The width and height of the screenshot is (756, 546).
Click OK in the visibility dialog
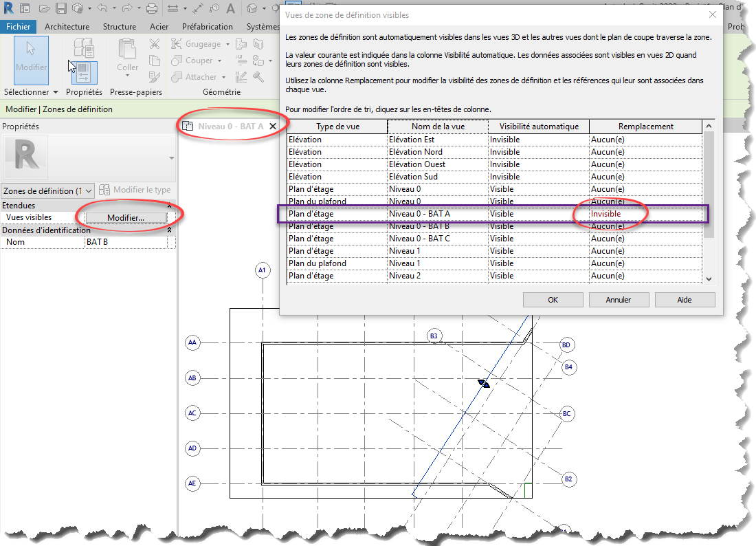tap(553, 300)
